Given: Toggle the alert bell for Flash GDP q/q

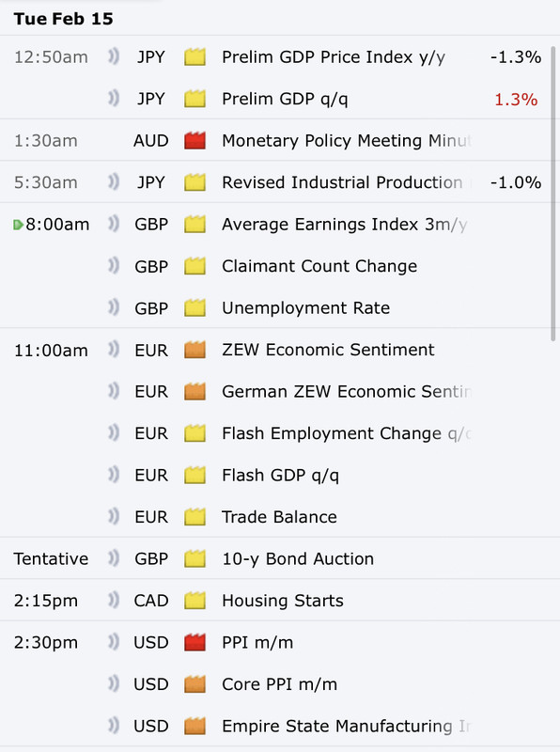Looking at the screenshot, I should click(113, 475).
